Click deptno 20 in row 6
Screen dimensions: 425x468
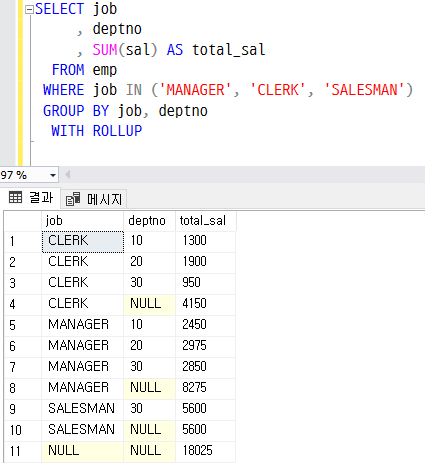[x=149, y=346]
